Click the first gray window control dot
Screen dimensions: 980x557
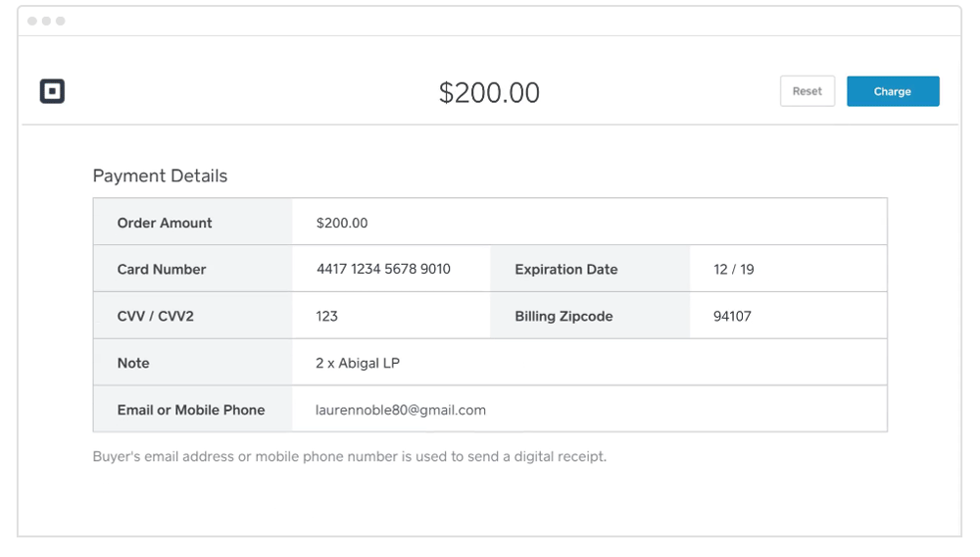coord(32,21)
